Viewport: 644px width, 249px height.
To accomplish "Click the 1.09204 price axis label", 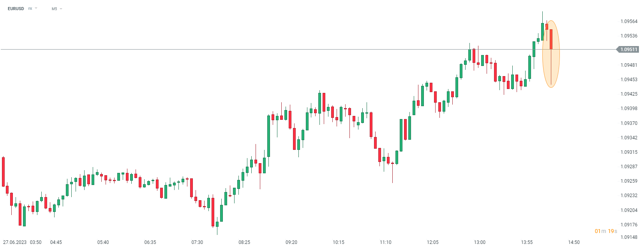I will coord(629,210).
